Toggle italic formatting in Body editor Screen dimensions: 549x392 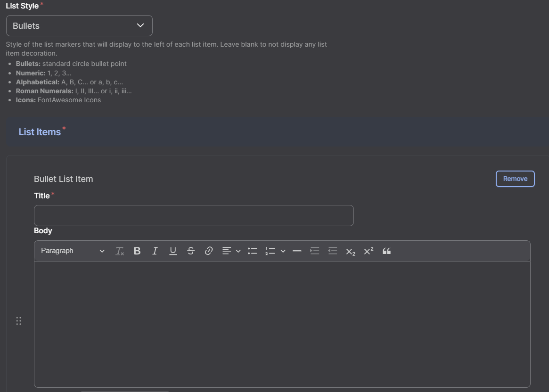[x=155, y=251]
